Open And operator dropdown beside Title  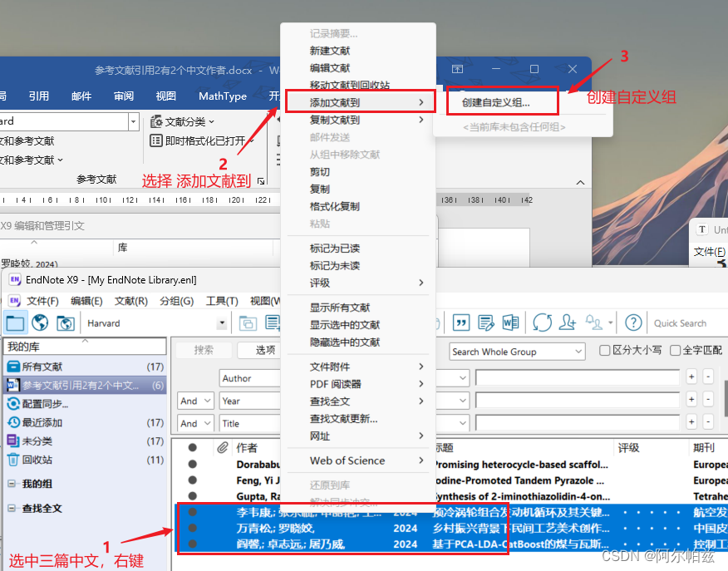(x=195, y=423)
